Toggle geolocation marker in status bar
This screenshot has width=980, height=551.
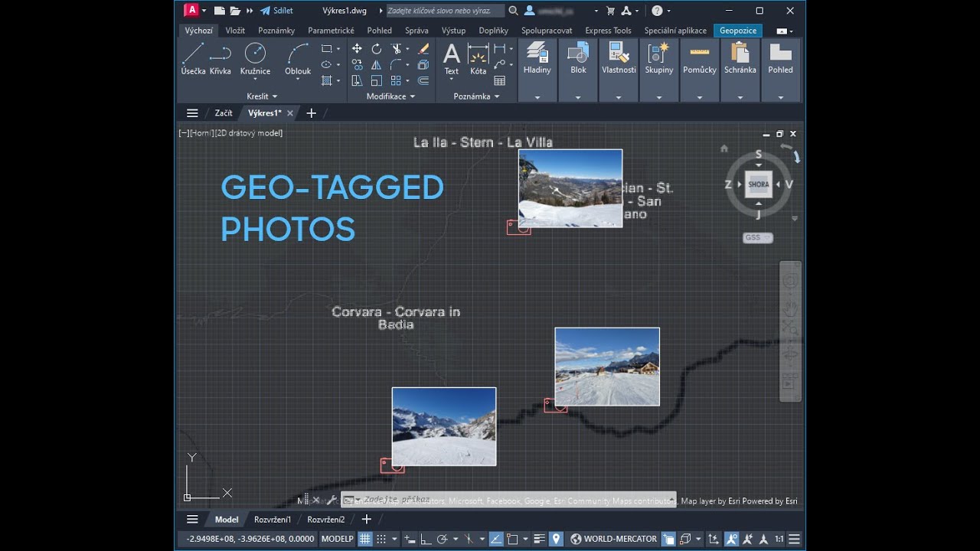coord(557,539)
